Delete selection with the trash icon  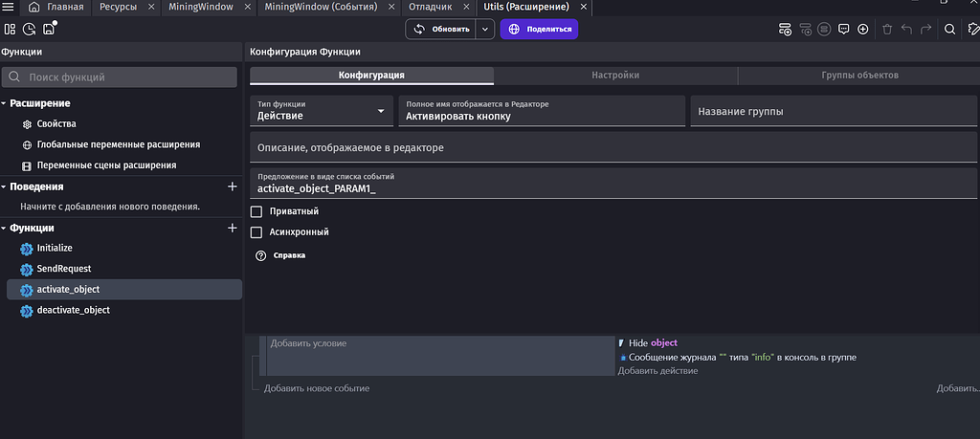tap(887, 29)
